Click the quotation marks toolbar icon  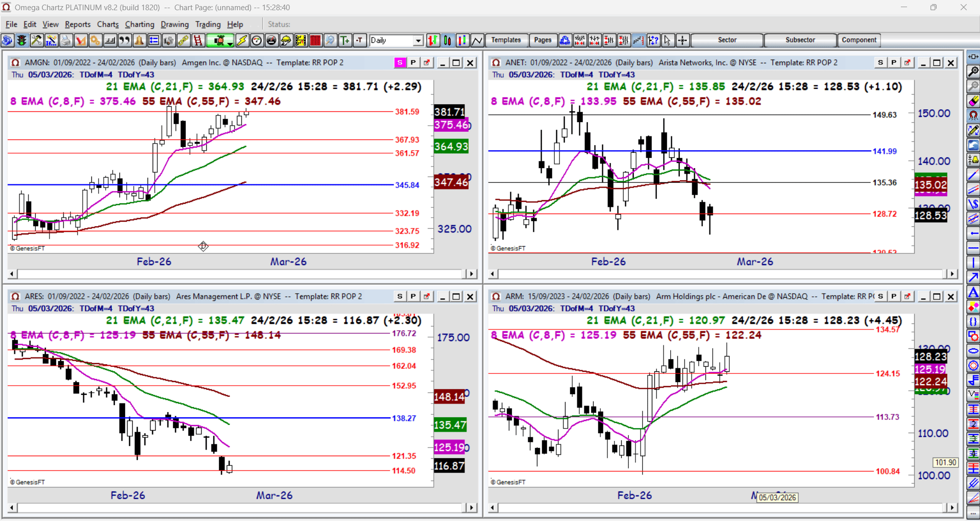125,40
